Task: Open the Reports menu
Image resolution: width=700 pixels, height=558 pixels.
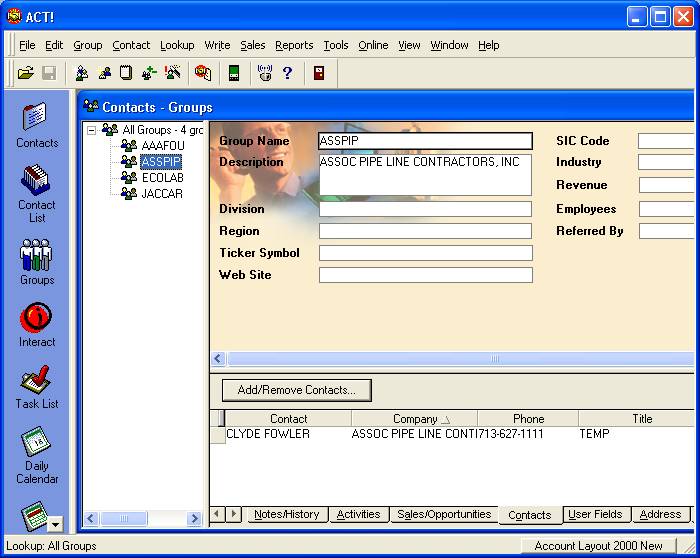Action: 294,45
